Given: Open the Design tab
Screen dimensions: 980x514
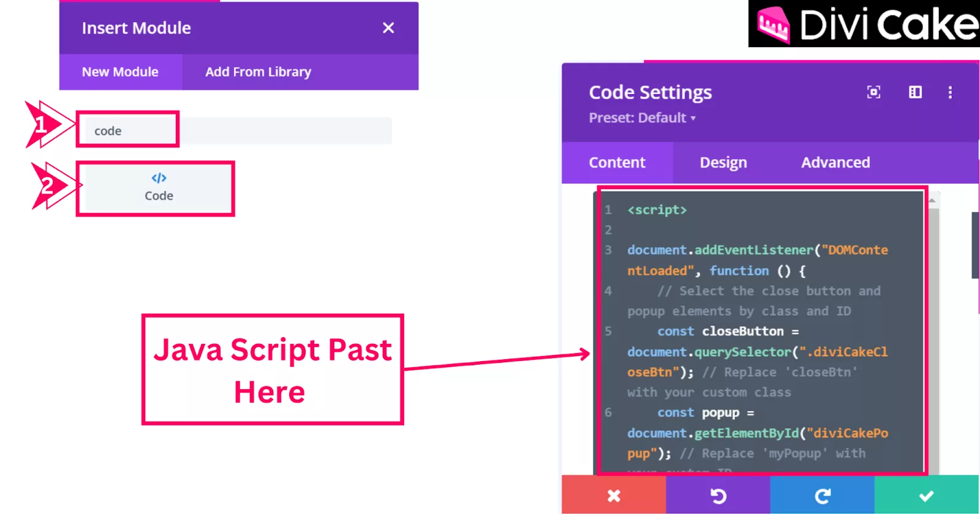Looking at the screenshot, I should coord(723,162).
